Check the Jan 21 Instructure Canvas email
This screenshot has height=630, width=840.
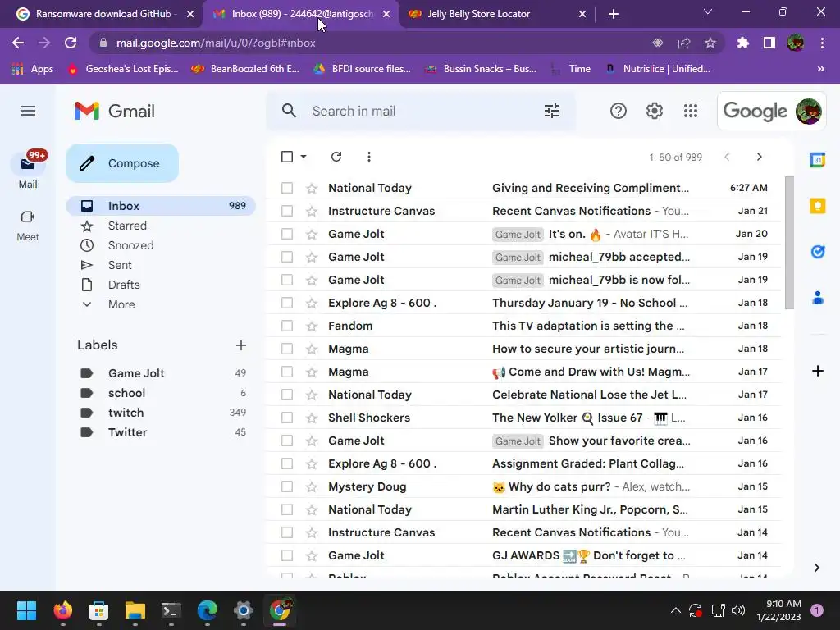point(287,211)
